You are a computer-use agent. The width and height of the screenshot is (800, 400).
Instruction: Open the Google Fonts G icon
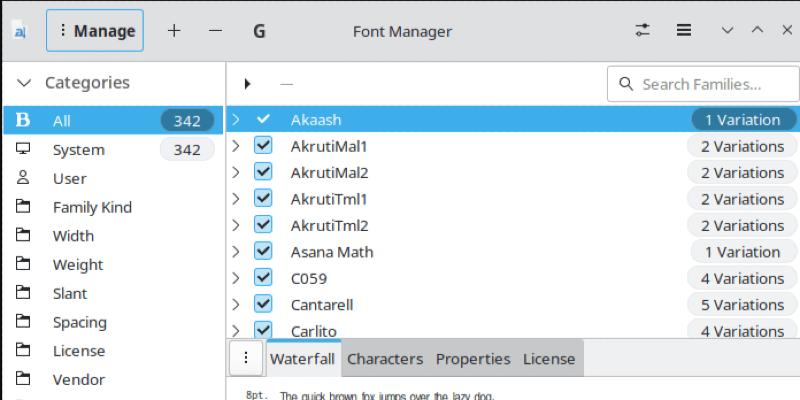tap(259, 31)
